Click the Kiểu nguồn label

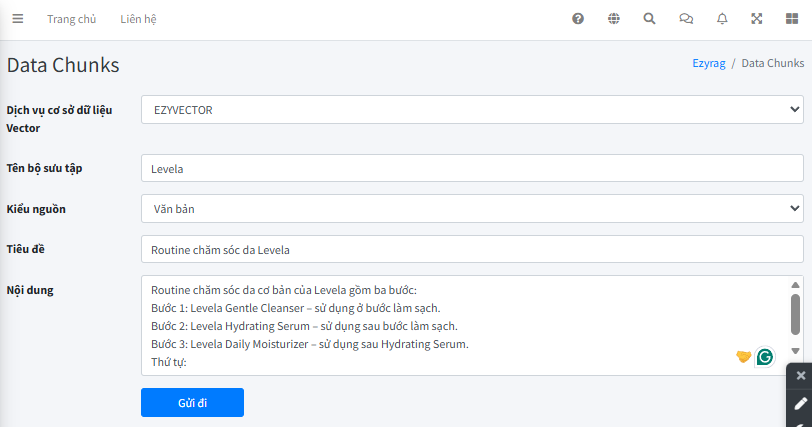pos(36,209)
